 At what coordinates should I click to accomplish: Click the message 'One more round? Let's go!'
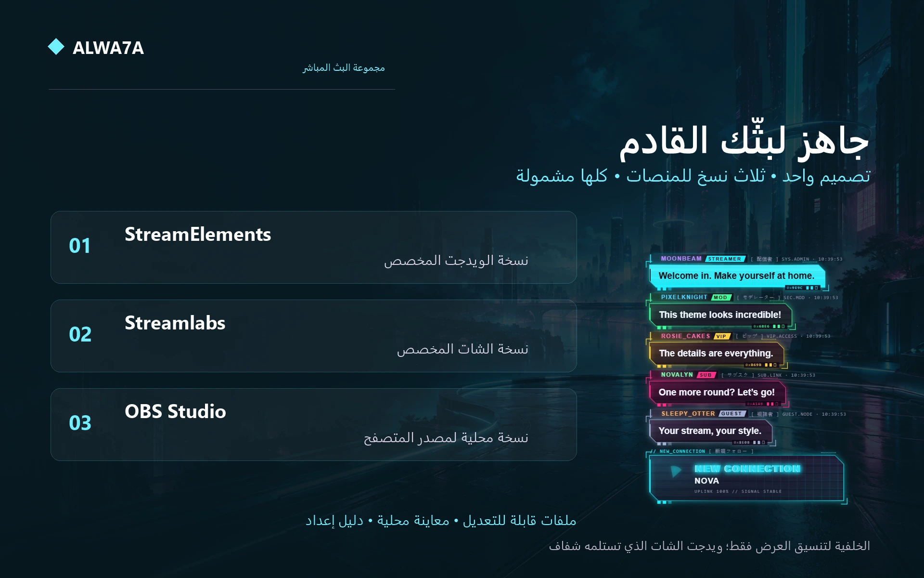pyautogui.click(x=717, y=393)
